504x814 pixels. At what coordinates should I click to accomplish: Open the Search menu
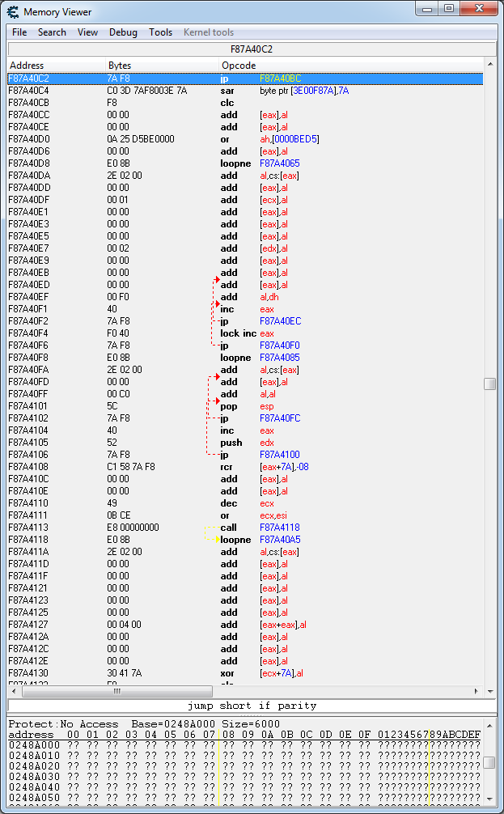(x=52, y=32)
